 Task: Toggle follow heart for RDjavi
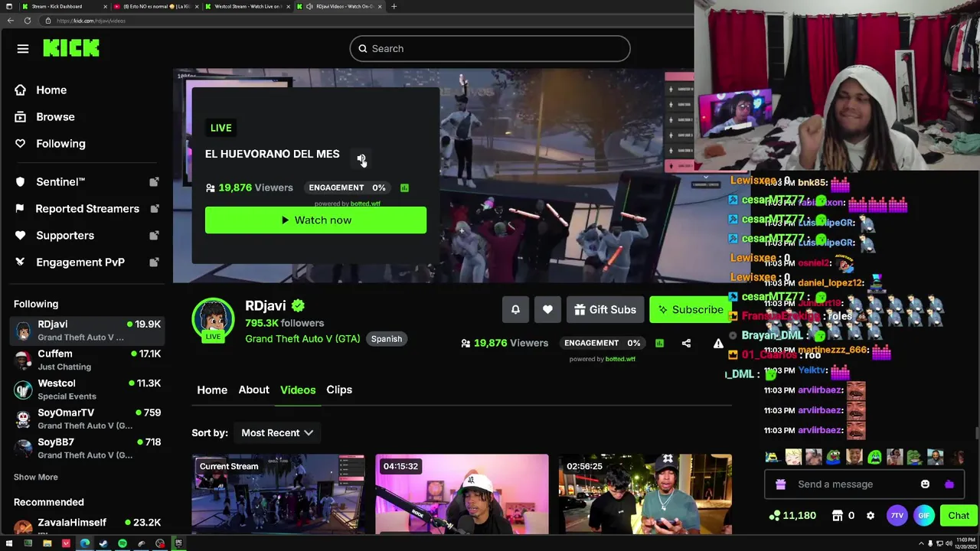point(547,310)
